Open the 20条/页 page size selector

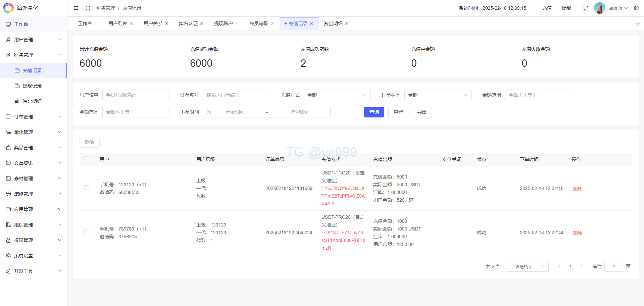pos(527,266)
